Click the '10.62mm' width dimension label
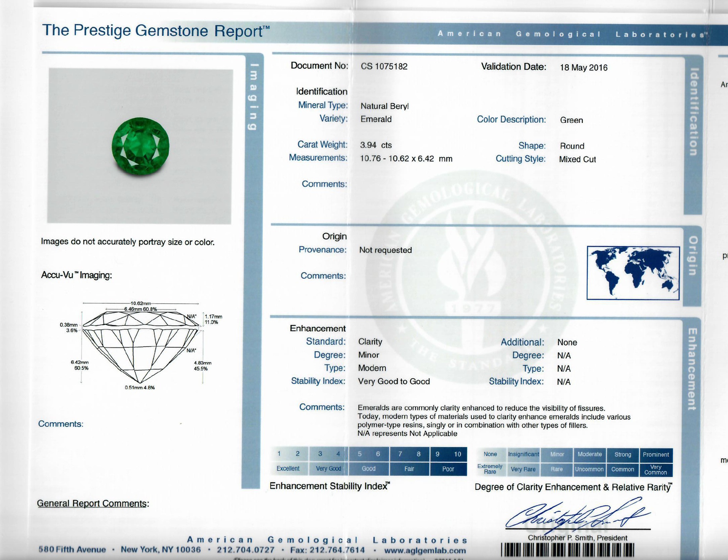The image size is (728, 560). [x=141, y=303]
